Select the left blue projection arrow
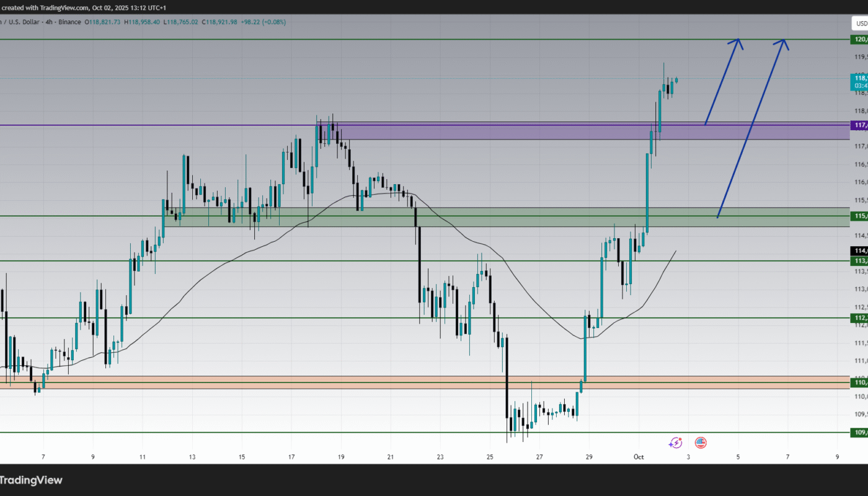Screen dimensions: 868x496 click(722, 81)
